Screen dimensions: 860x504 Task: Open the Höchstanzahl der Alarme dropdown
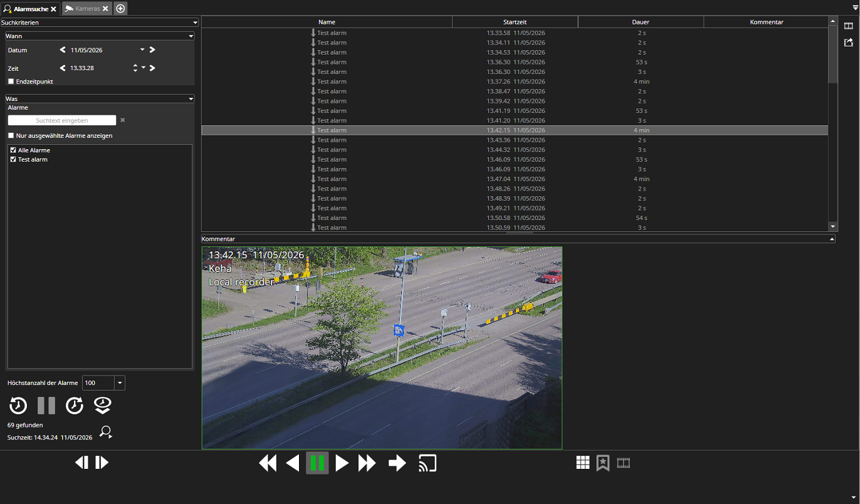coord(119,383)
